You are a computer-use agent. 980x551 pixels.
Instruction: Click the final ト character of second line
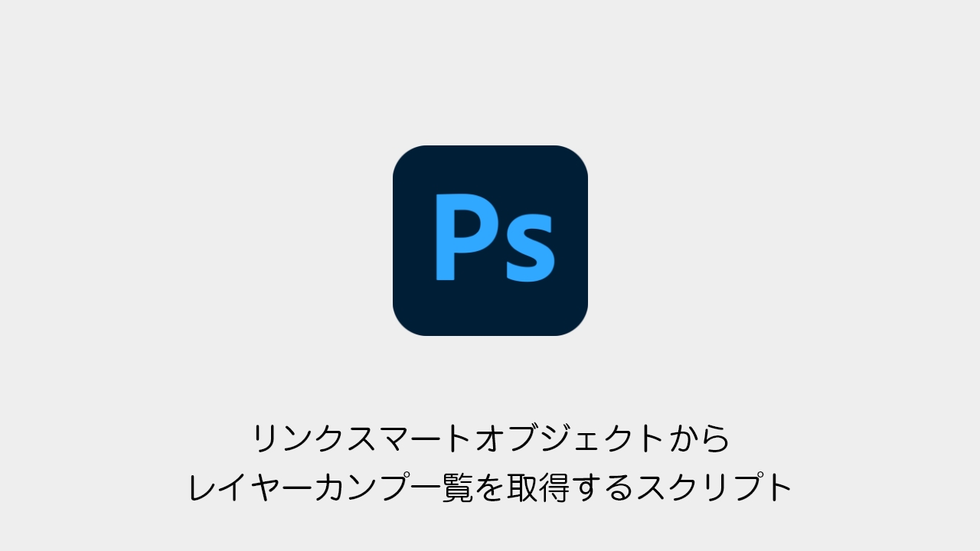point(779,487)
